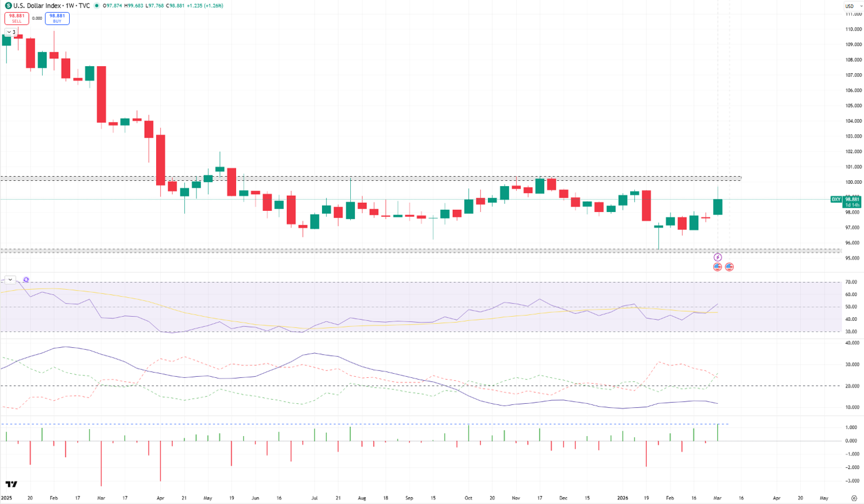Click the 20.000 ADX axis label
Screen dimensions: 864x504
pos(852,386)
